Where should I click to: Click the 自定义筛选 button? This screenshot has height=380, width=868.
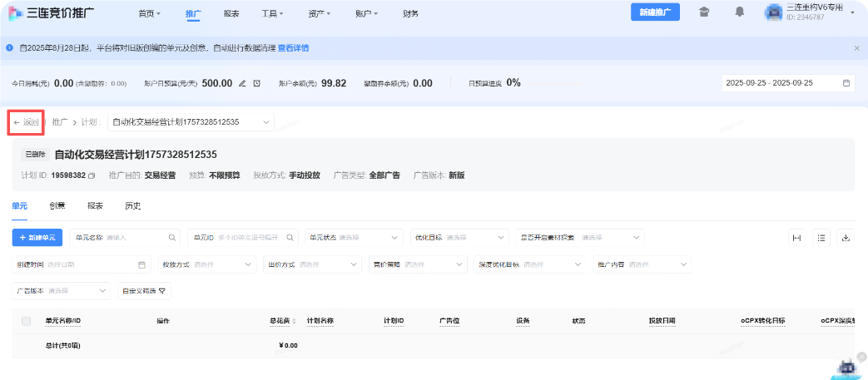pyautogui.click(x=144, y=291)
